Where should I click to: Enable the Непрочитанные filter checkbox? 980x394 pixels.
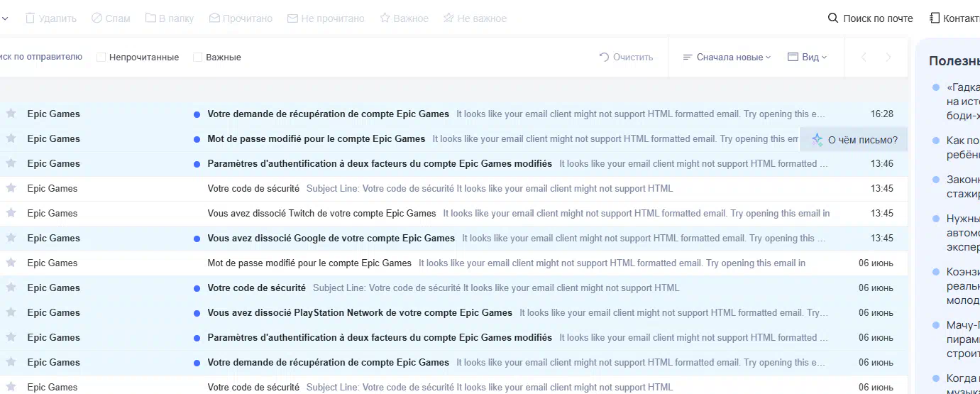(x=101, y=57)
